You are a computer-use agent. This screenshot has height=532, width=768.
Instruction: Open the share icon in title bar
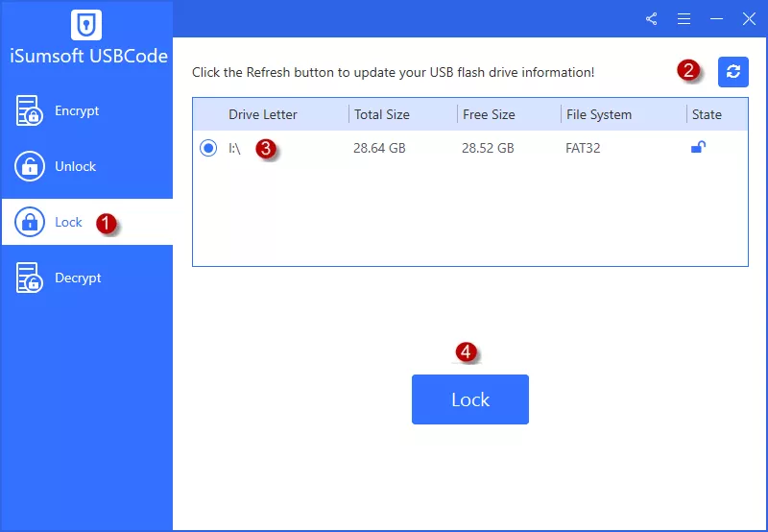point(651,19)
